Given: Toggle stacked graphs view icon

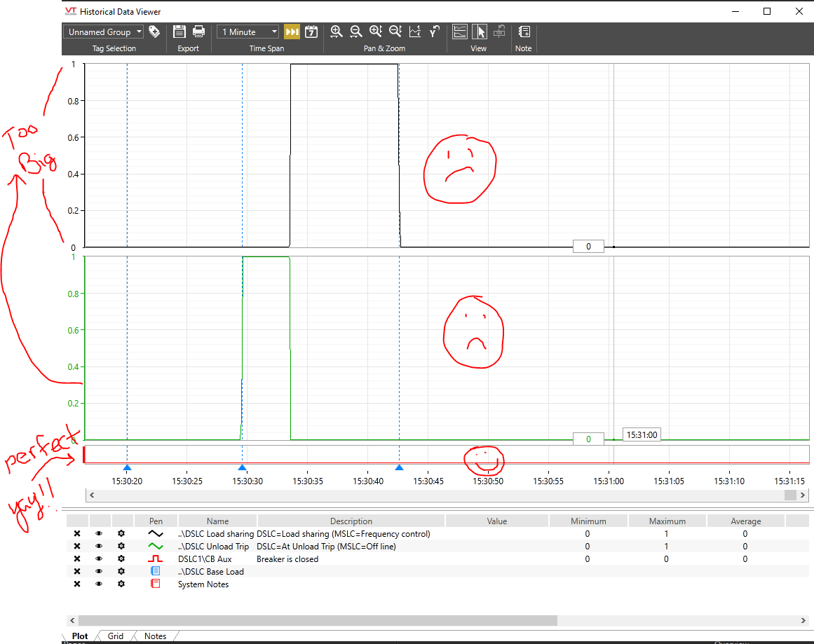Looking at the screenshot, I should click(459, 32).
